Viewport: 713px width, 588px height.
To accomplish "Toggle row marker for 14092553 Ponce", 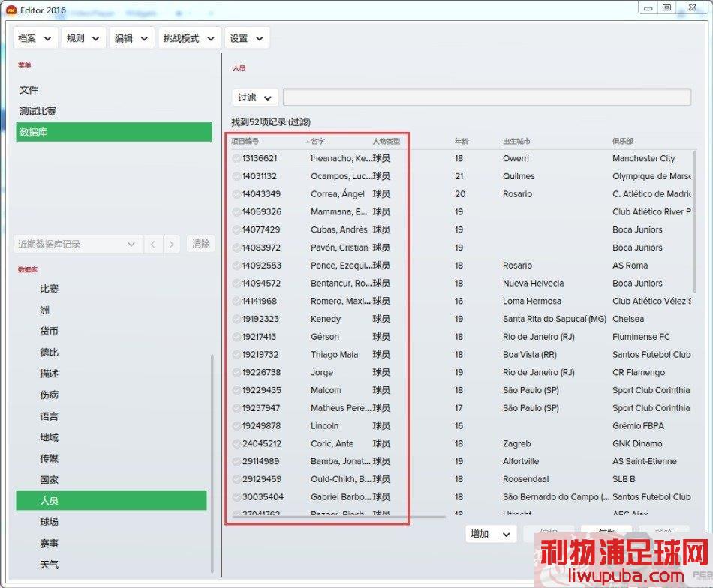I will [x=236, y=265].
